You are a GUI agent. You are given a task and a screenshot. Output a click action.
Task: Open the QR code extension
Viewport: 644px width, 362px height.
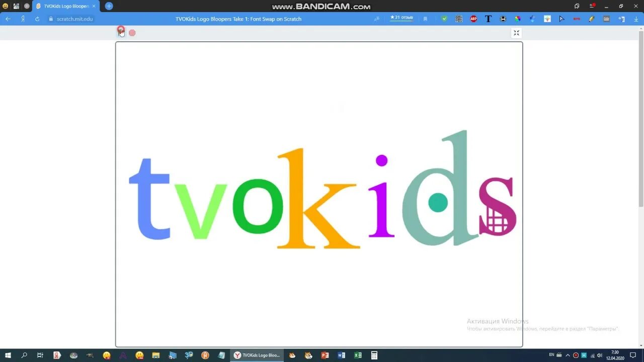(459, 19)
